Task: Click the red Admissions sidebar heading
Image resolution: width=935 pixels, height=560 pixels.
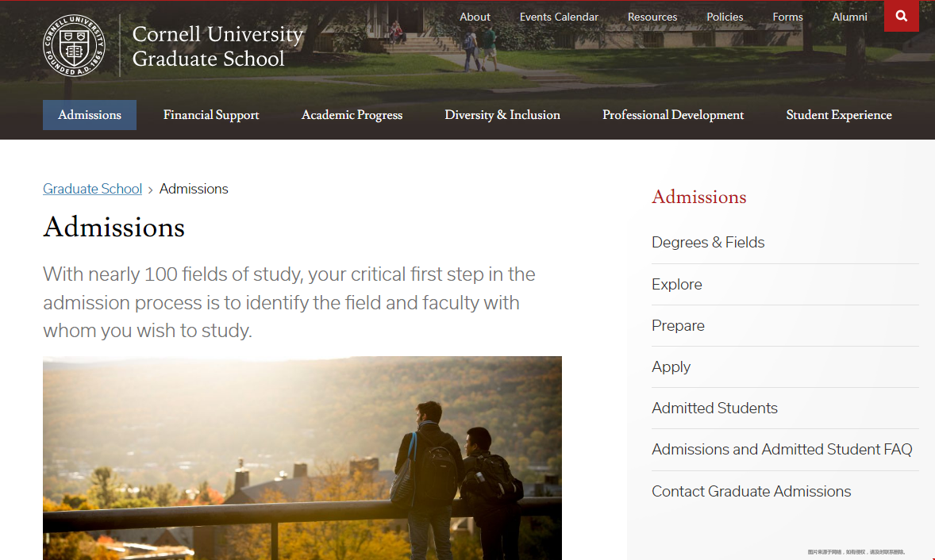Action: point(698,198)
